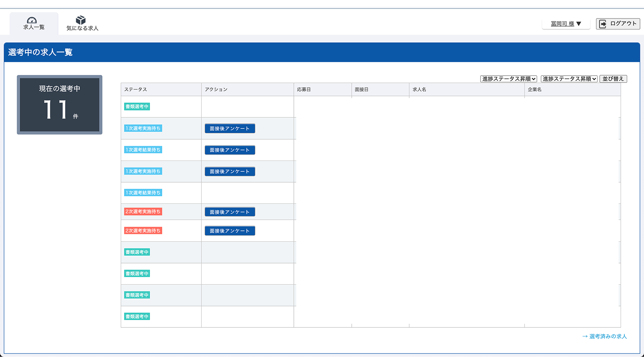Click the 面接日 column header
The height and width of the screenshot is (362, 644).
tap(380, 89)
